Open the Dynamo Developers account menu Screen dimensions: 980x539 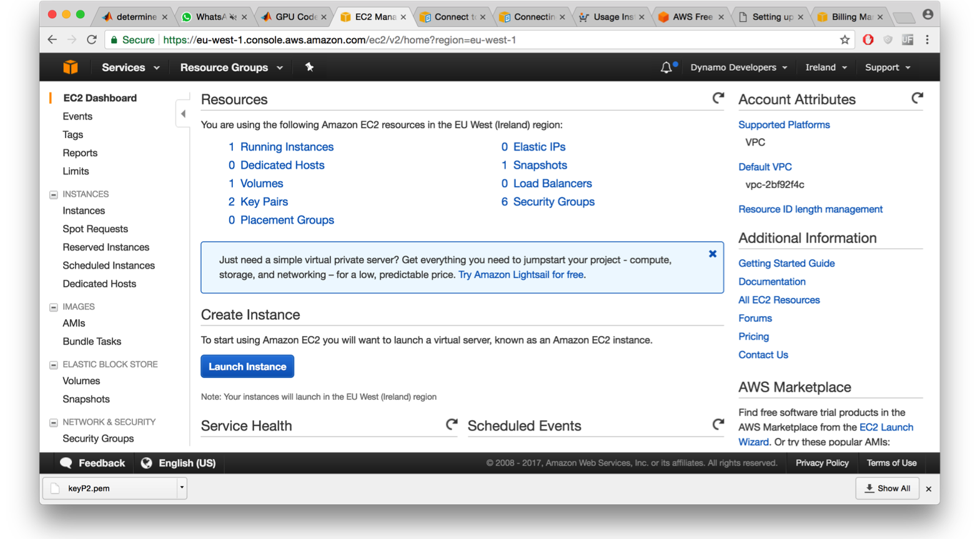[739, 67]
